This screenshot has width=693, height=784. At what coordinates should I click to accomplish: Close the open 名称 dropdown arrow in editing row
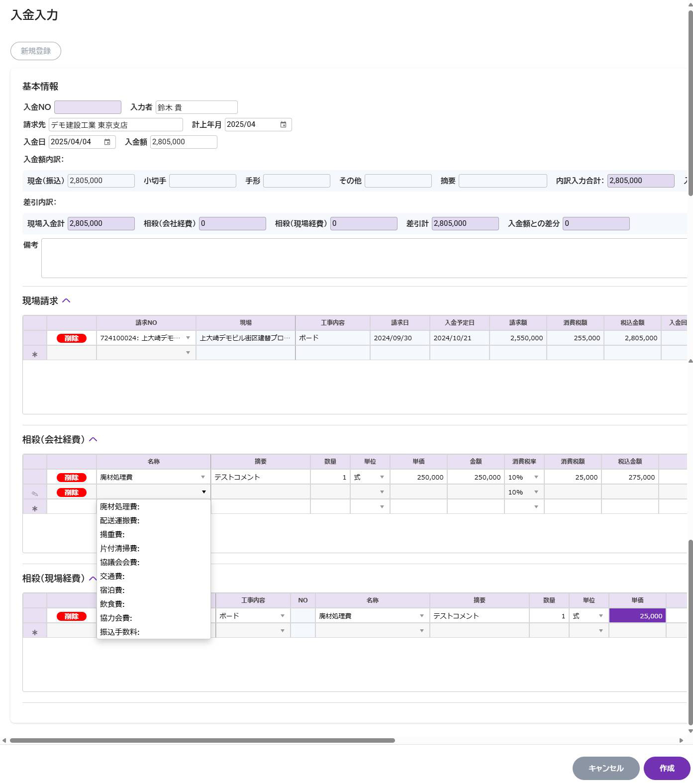coord(204,492)
